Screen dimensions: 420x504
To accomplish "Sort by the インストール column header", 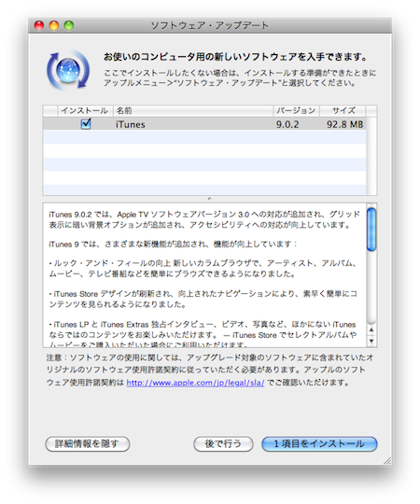I will (85, 110).
